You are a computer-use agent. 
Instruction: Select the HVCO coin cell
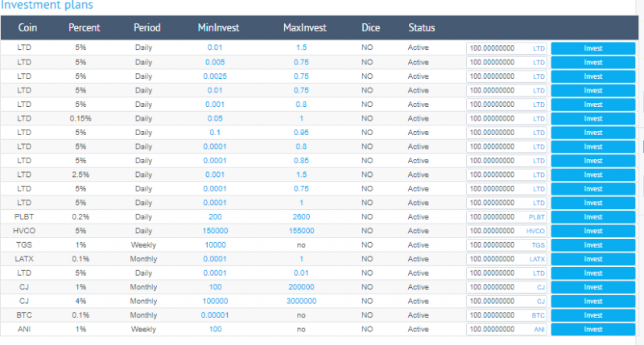[x=24, y=231]
